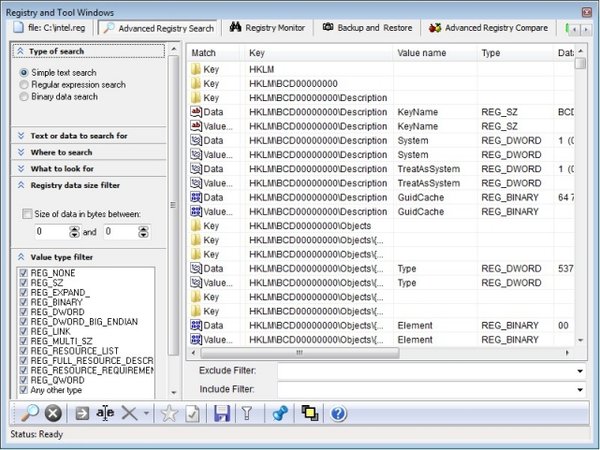Click the favorites star icon
The image size is (600, 450).
169,413
